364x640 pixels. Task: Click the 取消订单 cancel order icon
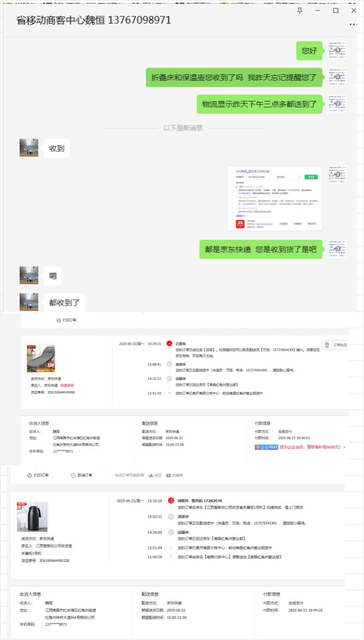tap(74, 475)
